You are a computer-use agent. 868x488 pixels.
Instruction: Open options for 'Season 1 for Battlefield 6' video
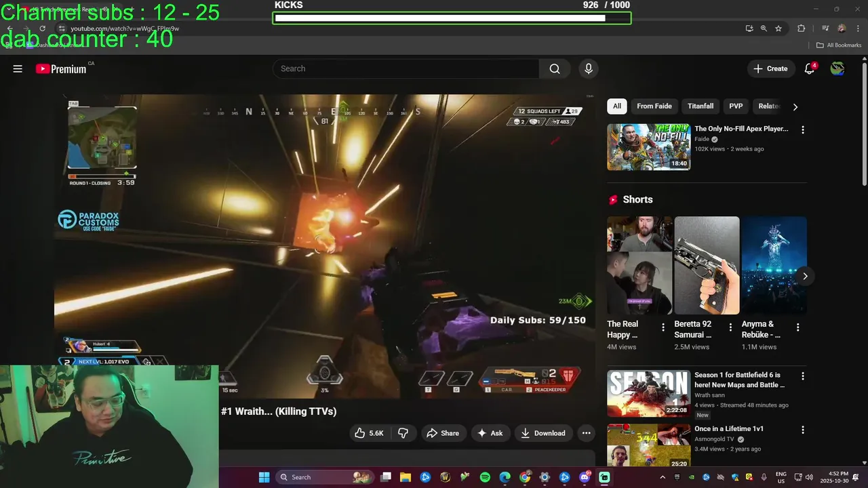click(803, 375)
